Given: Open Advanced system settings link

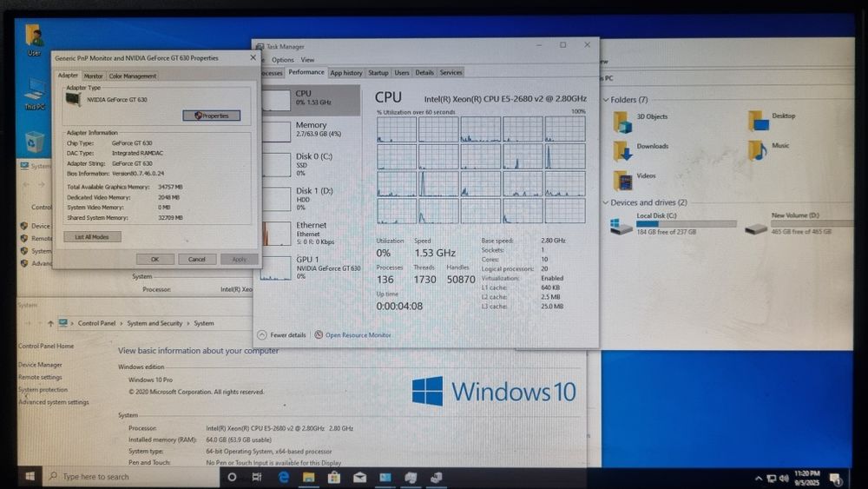Looking at the screenshot, I should [x=54, y=403].
